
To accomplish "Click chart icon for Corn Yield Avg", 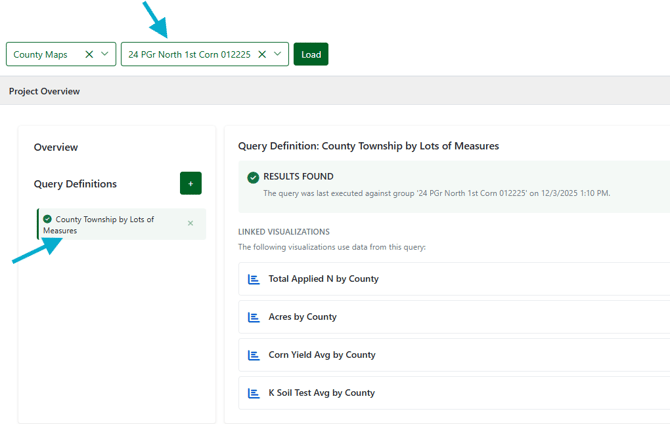I will point(253,355).
